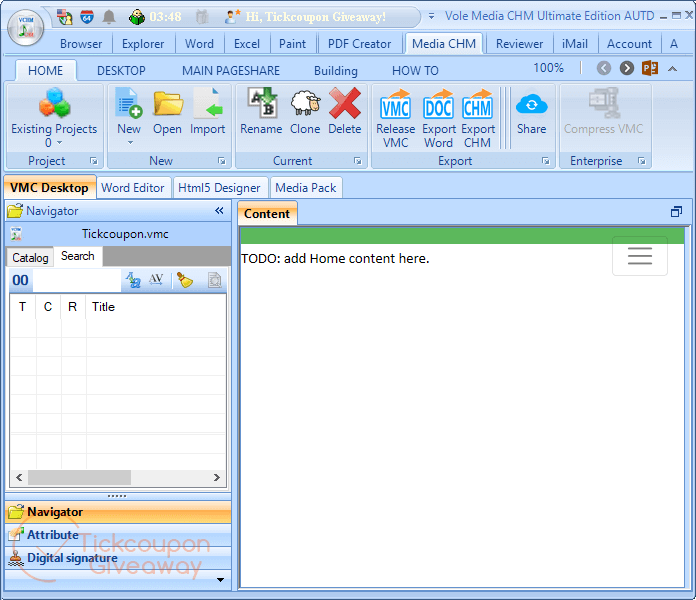Click the language flag globe icon
This screenshot has width=696, height=600.
coord(65,17)
